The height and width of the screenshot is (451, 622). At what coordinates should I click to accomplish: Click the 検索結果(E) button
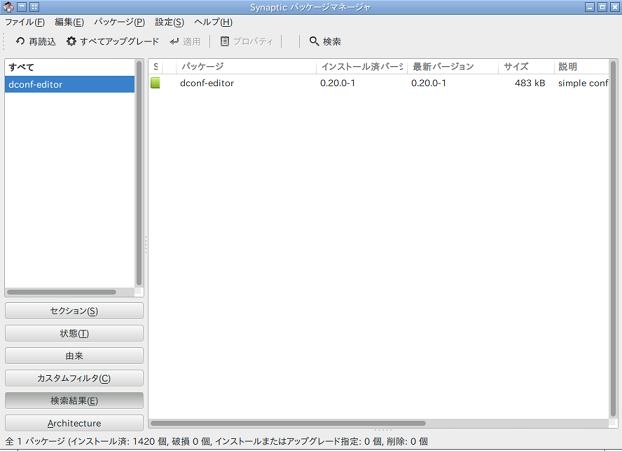[74, 401]
